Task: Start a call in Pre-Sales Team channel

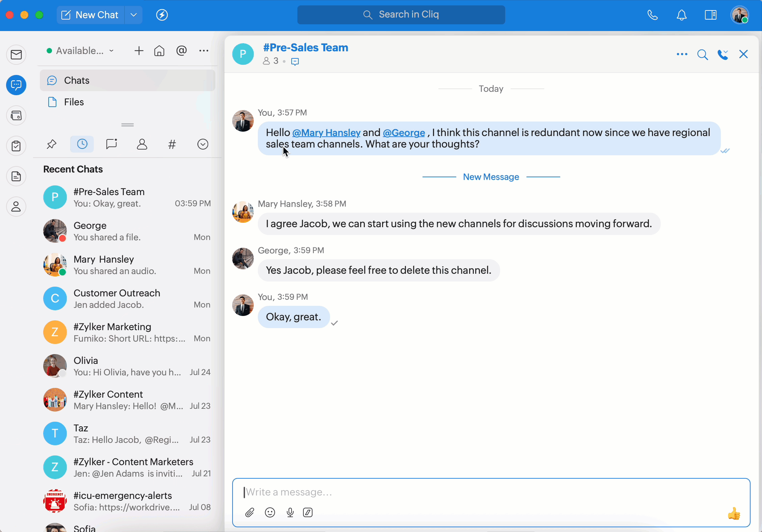Action: pyautogui.click(x=723, y=54)
